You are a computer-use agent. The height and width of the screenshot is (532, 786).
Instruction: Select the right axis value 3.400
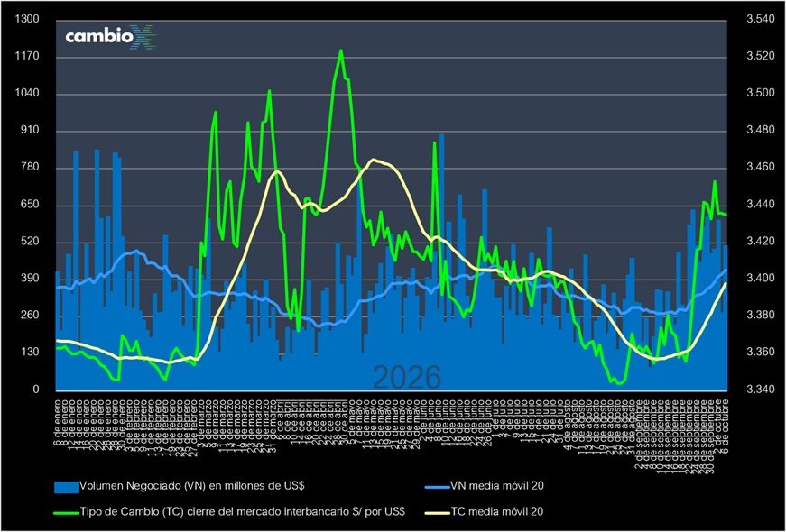[x=761, y=279]
